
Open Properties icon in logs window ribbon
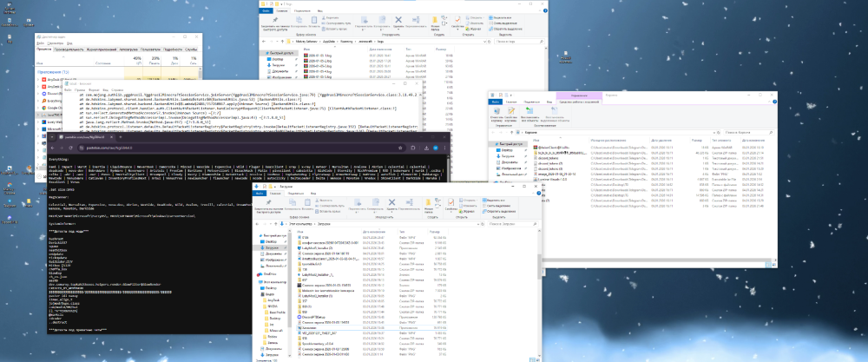pos(457,19)
